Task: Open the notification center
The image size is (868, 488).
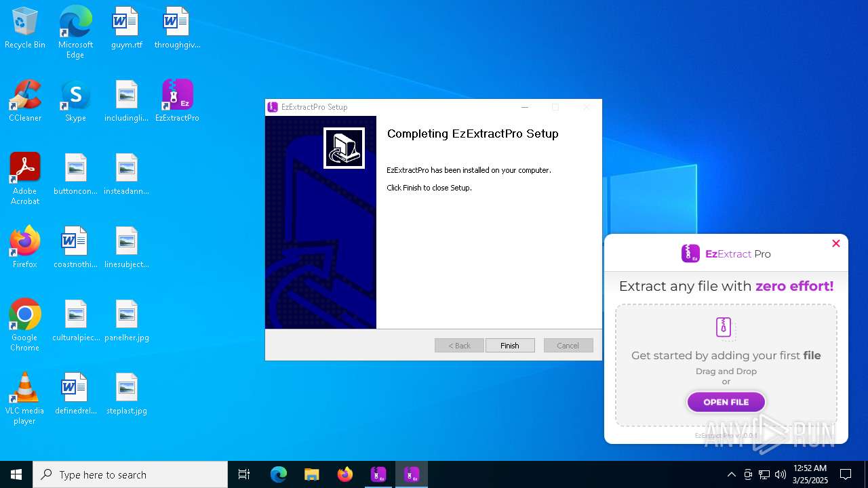Action: tap(846, 474)
